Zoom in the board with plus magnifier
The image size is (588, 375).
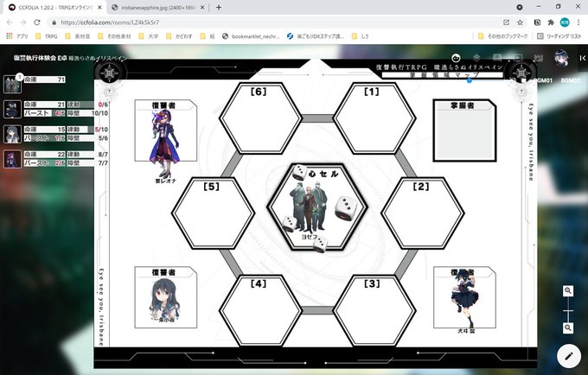pyautogui.click(x=568, y=290)
